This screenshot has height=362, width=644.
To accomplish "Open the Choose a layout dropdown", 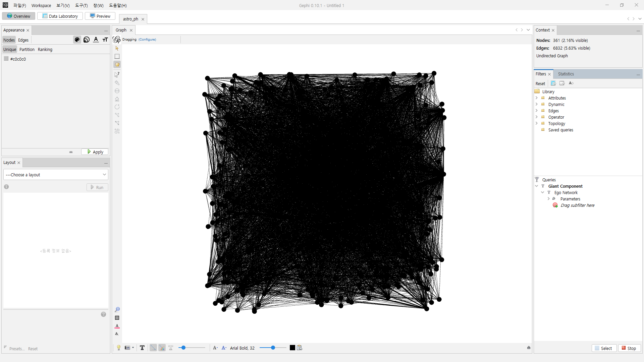I will pos(56,175).
